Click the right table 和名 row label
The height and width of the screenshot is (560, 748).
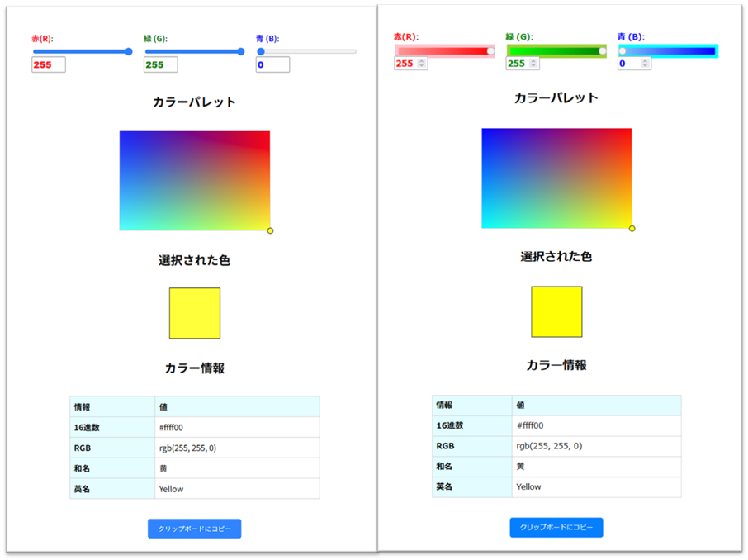(444, 467)
